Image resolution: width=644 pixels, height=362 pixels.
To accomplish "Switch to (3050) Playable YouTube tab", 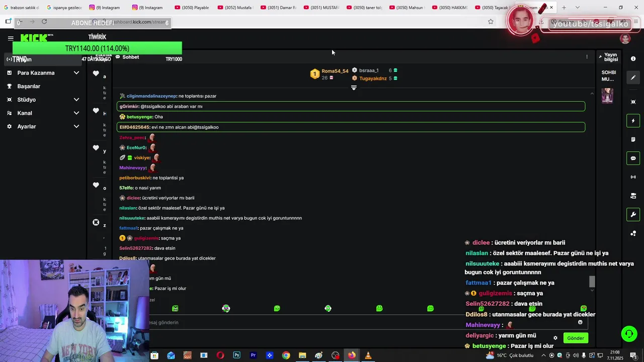I will [x=192, y=8].
